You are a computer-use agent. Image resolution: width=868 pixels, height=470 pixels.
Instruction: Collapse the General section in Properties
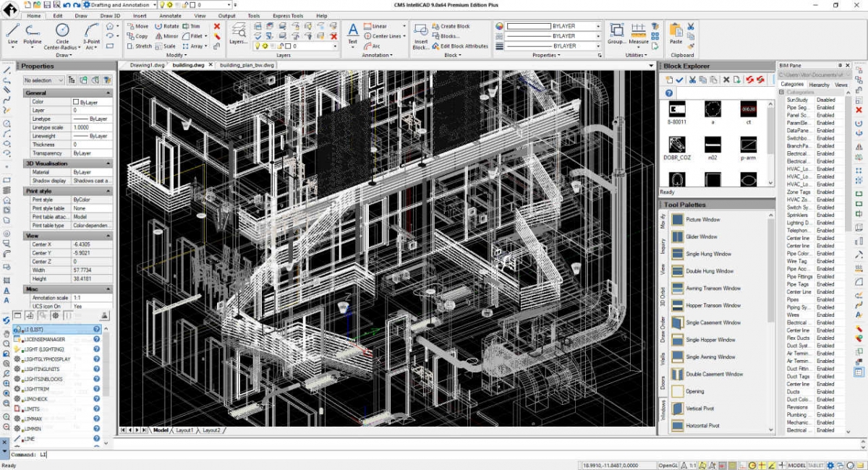(108, 93)
